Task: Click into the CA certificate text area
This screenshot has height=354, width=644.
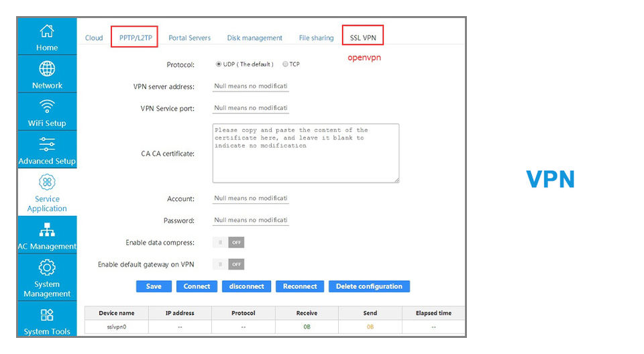Action: pos(306,153)
